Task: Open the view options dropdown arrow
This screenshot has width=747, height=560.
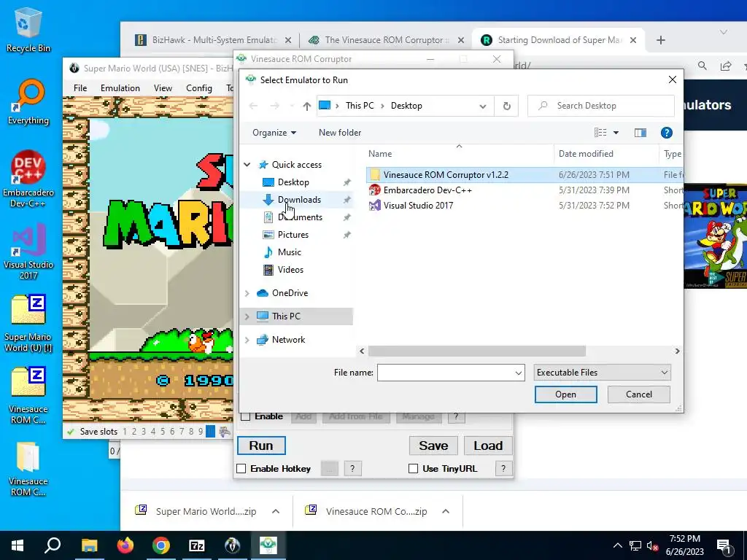Action: 616,133
